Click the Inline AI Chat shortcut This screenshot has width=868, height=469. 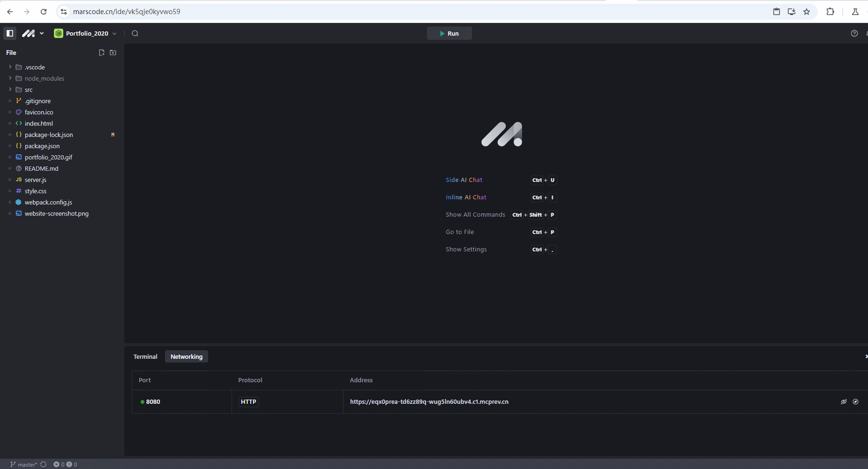[x=466, y=197]
